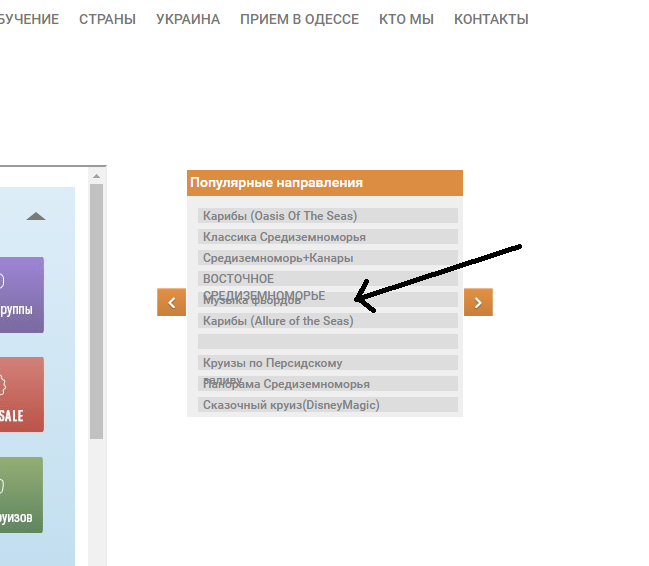
Task: Open the КТО МЫ menu item
Action: [406, 19]
